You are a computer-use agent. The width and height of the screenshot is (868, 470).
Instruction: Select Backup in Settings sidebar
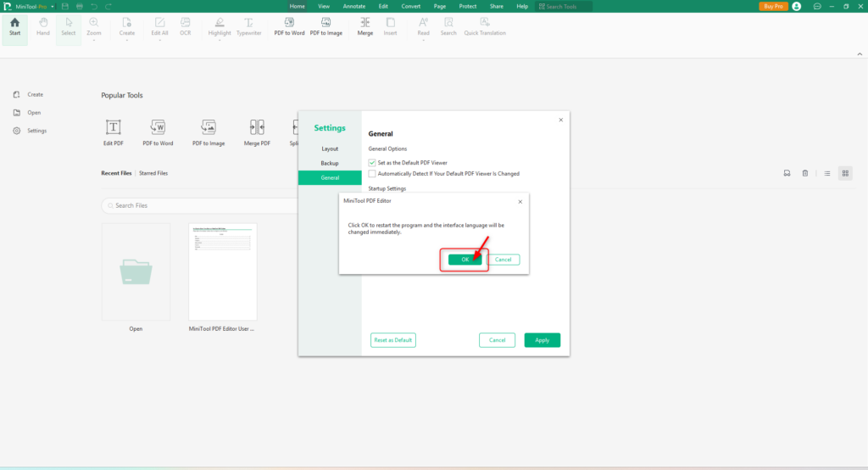(330, 163)
